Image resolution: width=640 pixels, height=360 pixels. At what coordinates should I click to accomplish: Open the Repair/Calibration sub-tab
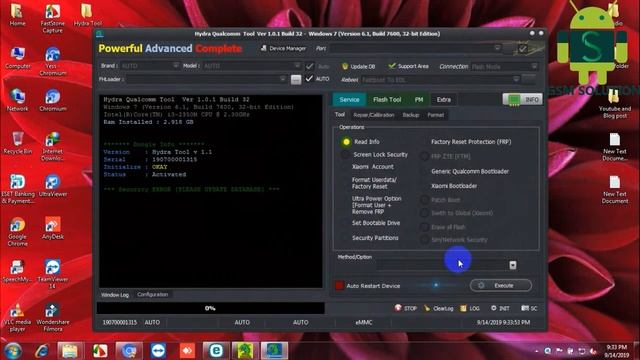pyautogui.click(x=373, y=115)
